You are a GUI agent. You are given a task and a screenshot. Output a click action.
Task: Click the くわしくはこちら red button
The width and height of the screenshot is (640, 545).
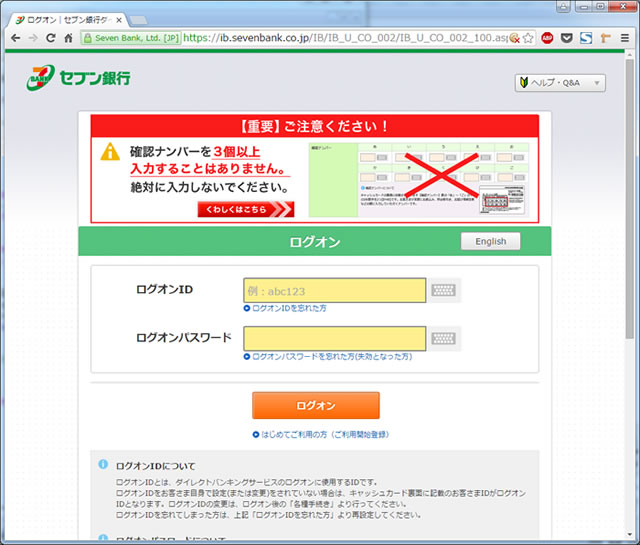tap(246, 209)
